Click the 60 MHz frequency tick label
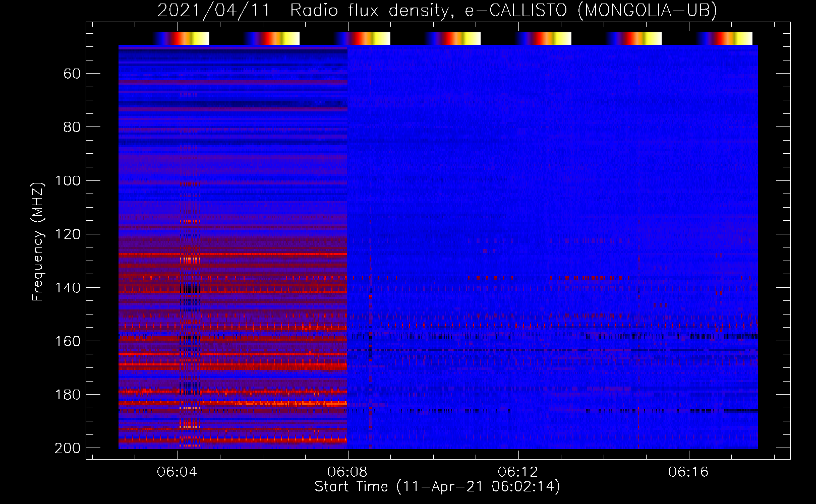The image size is (816, 504). click(x=72, y=74)
